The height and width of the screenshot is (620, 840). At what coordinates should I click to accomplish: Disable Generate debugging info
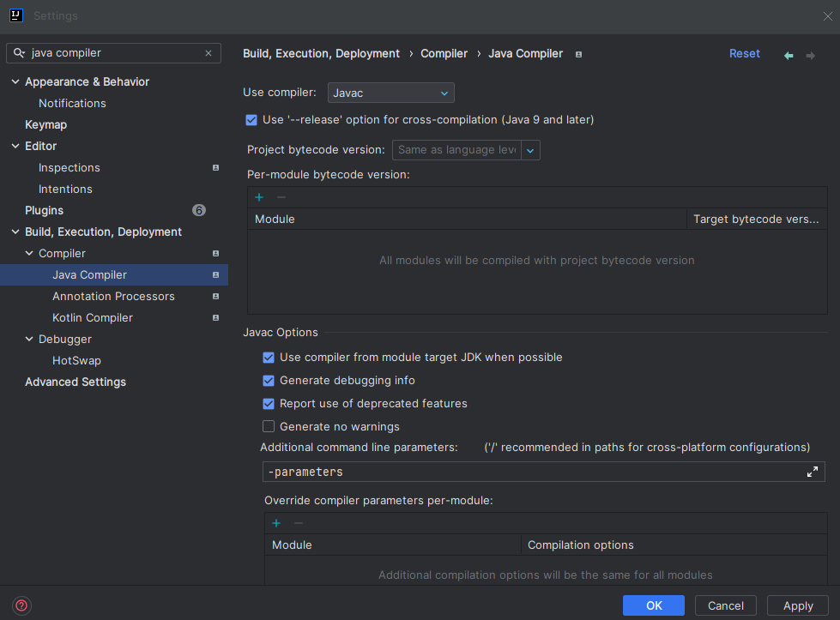[x=269, y=381]
